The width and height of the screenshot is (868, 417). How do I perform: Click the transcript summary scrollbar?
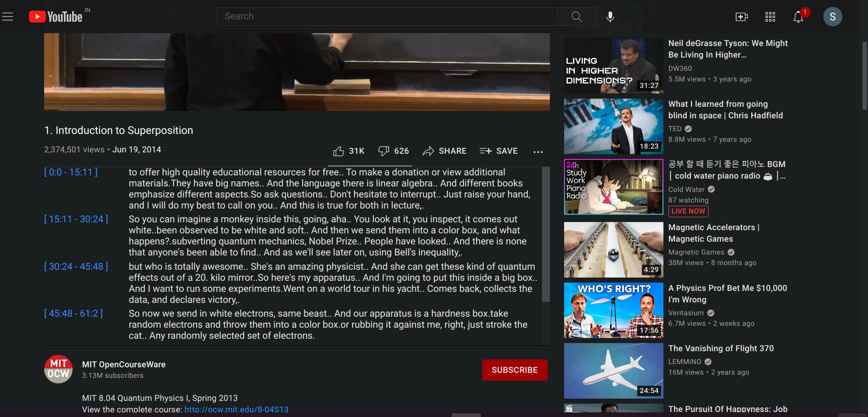(x=546, y=234)
